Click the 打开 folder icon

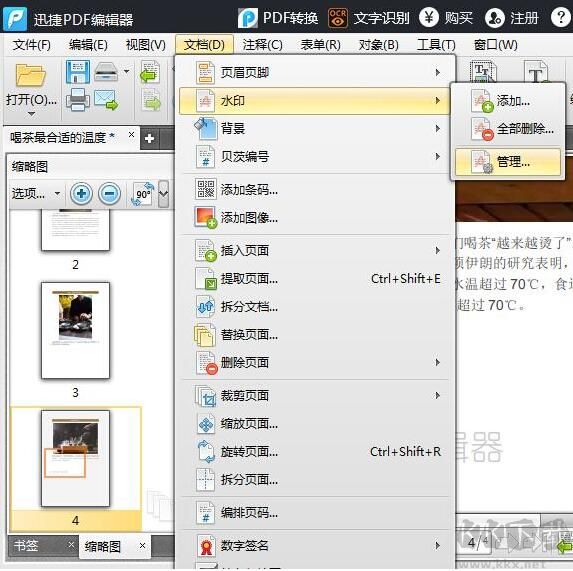point(31,75)
